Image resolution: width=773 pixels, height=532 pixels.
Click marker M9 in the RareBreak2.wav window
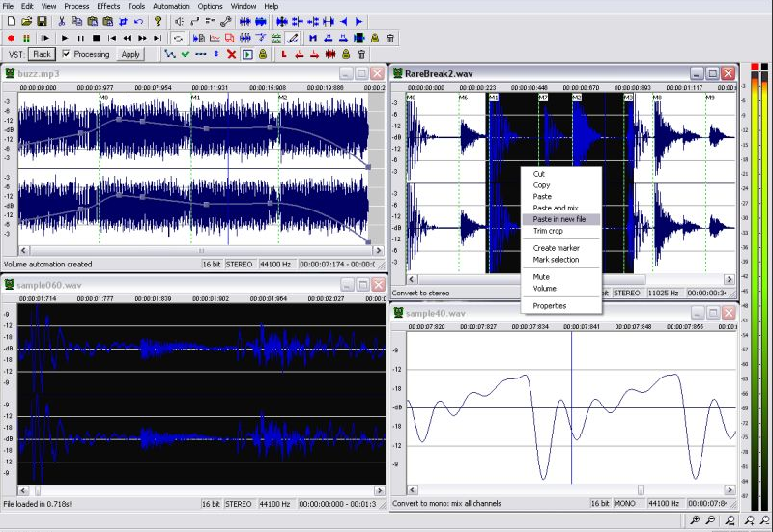(x=710, y=98)
